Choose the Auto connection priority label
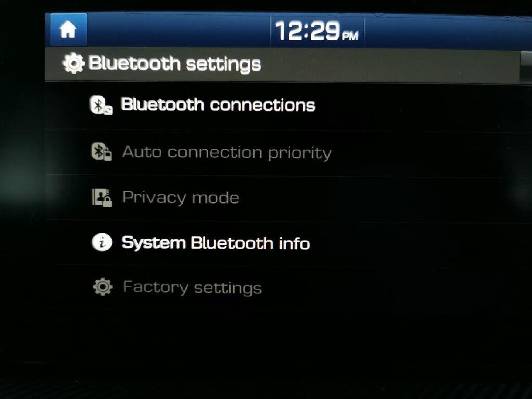Viewport: 532px width, 399px height. (227, 152)
